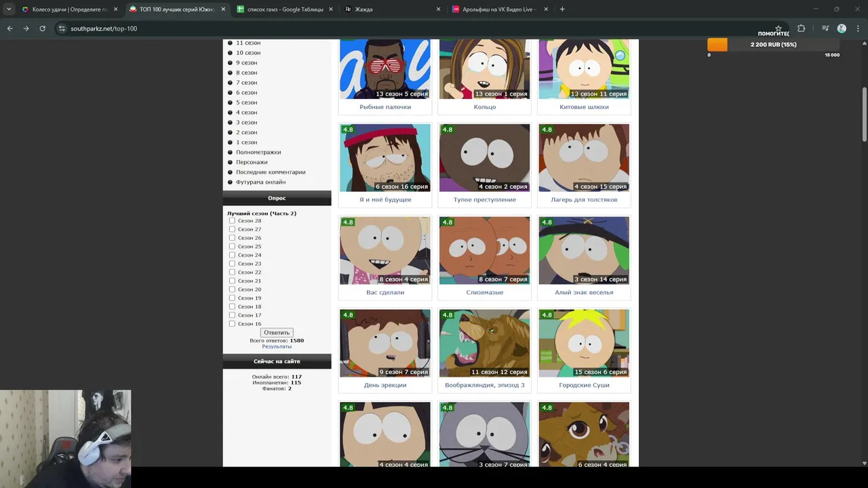This screenshot has width=868, height=488.
Task: Check the Сезон 25 poll option
Action: 232,246
